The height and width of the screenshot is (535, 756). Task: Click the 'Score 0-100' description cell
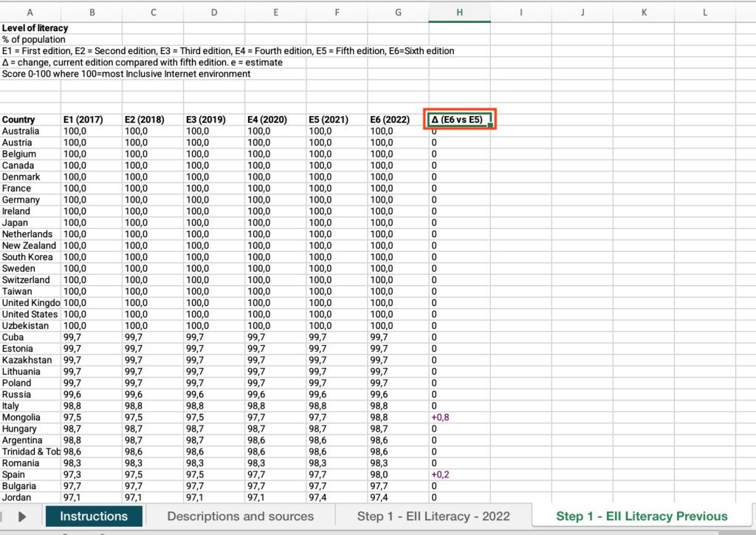(x=126, y=74)
